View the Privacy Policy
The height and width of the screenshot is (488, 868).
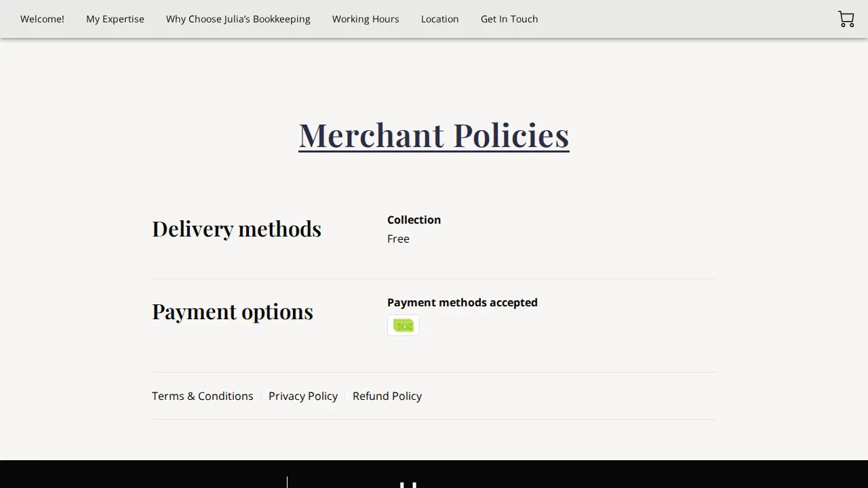[303, 396]
